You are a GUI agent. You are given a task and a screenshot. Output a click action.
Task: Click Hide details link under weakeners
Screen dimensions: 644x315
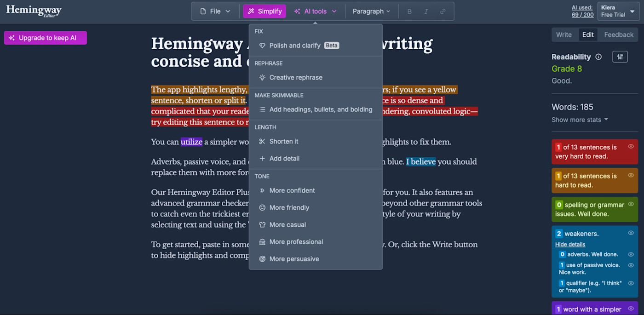coord(570,244)
